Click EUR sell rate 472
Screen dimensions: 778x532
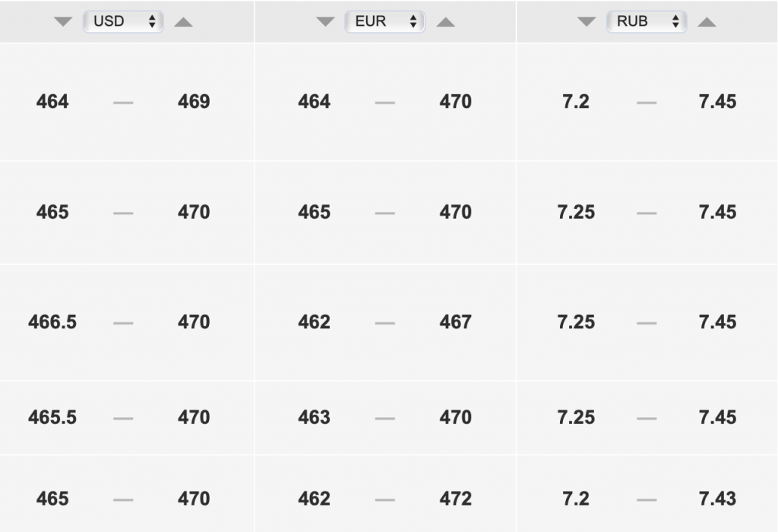455,499
